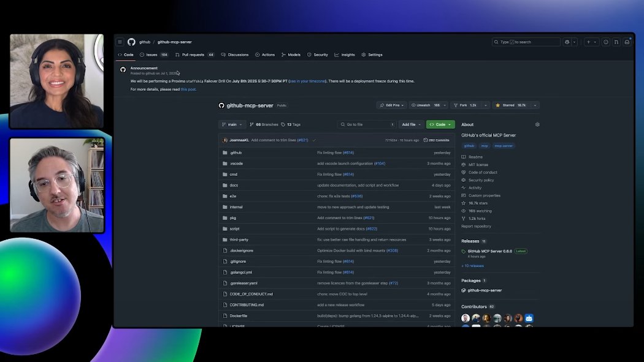
Task: Open the issues icon in top-right header
Action: pos(606,42)
